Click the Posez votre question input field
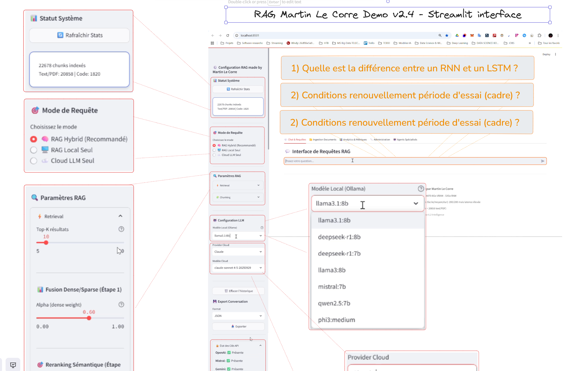 coord(353,161)
